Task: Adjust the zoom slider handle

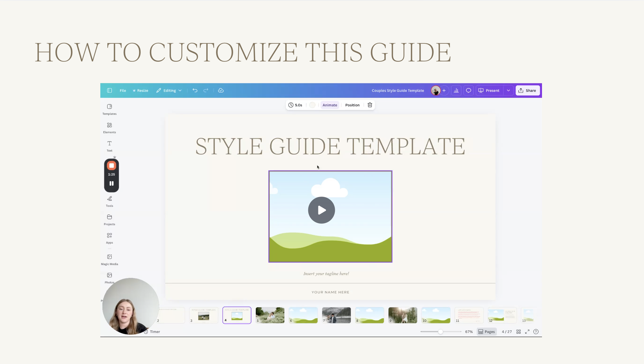Action: tap(441, 331)
